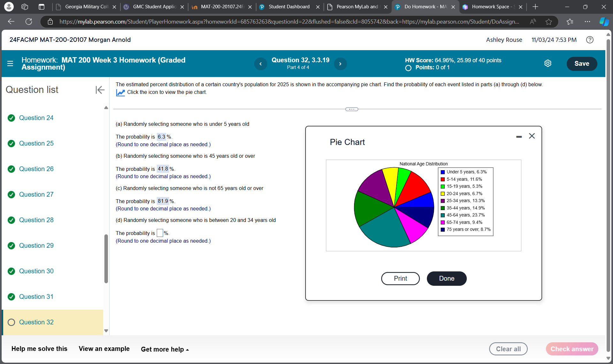Open the tab actions menu icon
The width and height of the screenshot is (613, 364).
coord(42,7)
